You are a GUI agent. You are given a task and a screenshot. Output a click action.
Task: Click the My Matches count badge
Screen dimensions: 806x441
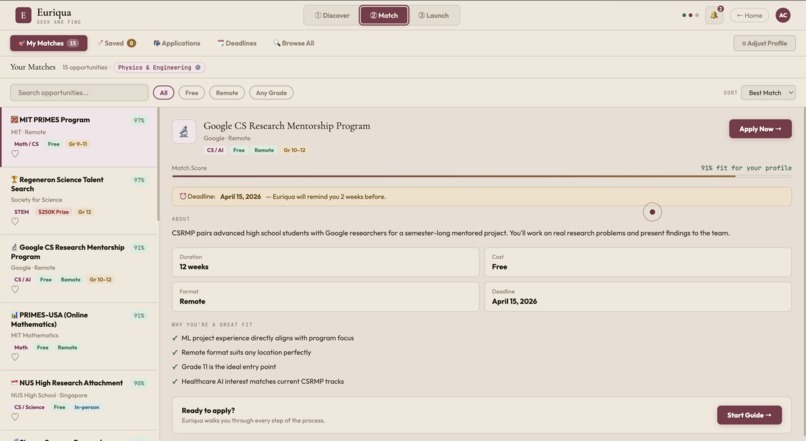(73, 43)
